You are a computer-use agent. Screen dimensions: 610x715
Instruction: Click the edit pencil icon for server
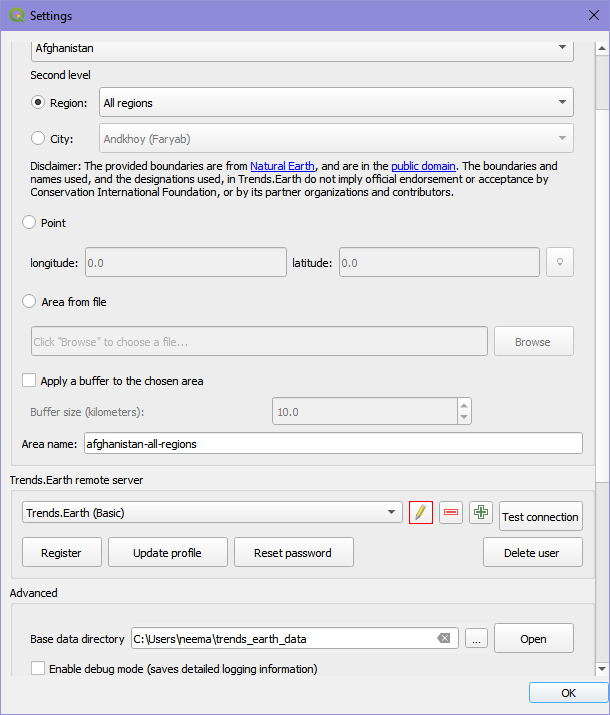click(420, 512)
